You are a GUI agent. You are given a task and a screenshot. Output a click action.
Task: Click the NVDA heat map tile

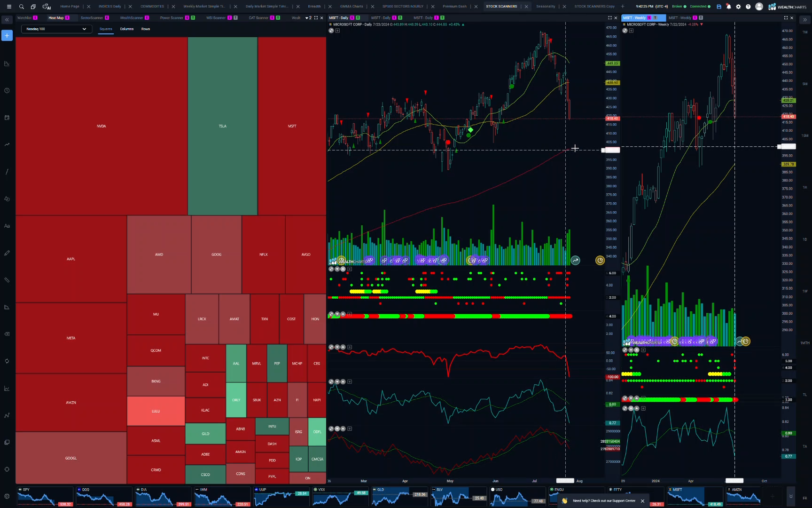point(101,126)
